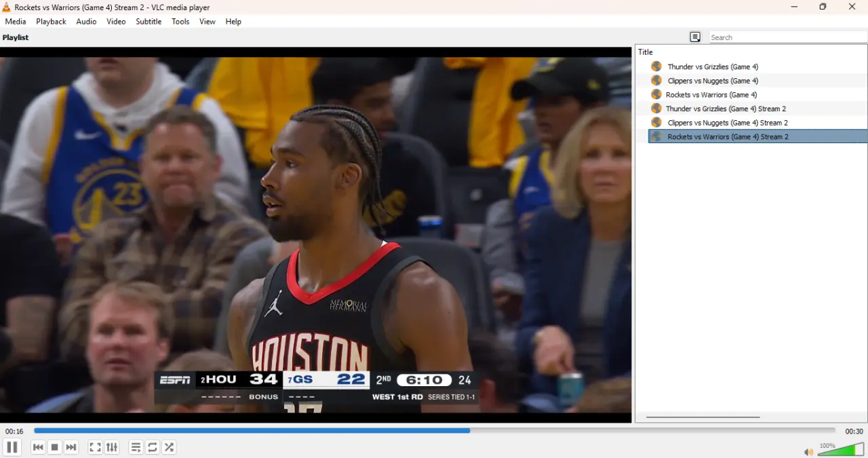This screenshot has width=868, height=458.
Task: Skip to the previous media item
Action: 38,447
